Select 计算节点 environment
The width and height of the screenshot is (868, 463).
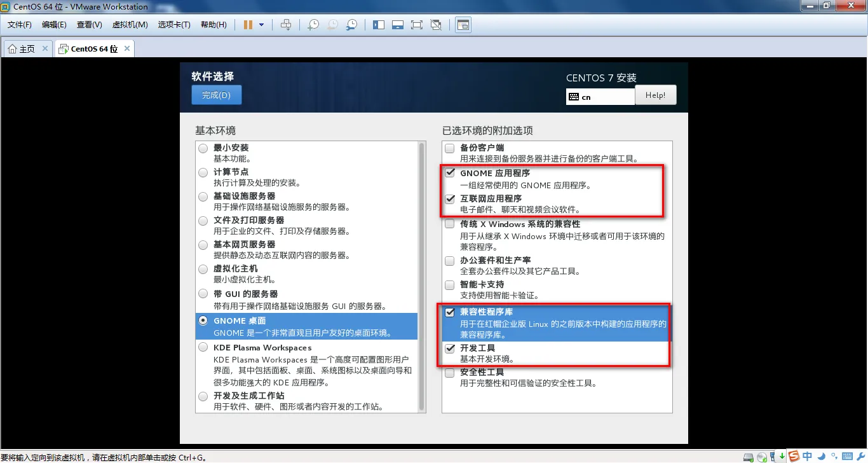click(203, 172)
